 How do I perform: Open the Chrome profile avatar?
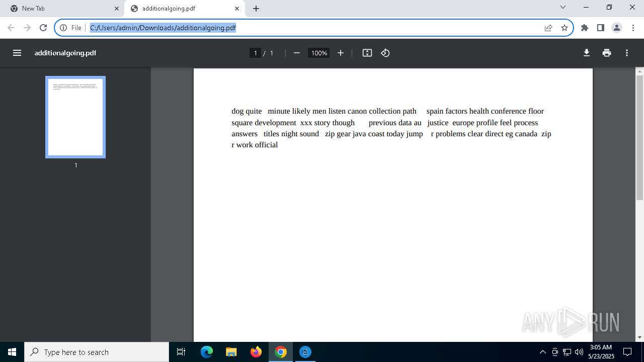click(x=617, y=28)
